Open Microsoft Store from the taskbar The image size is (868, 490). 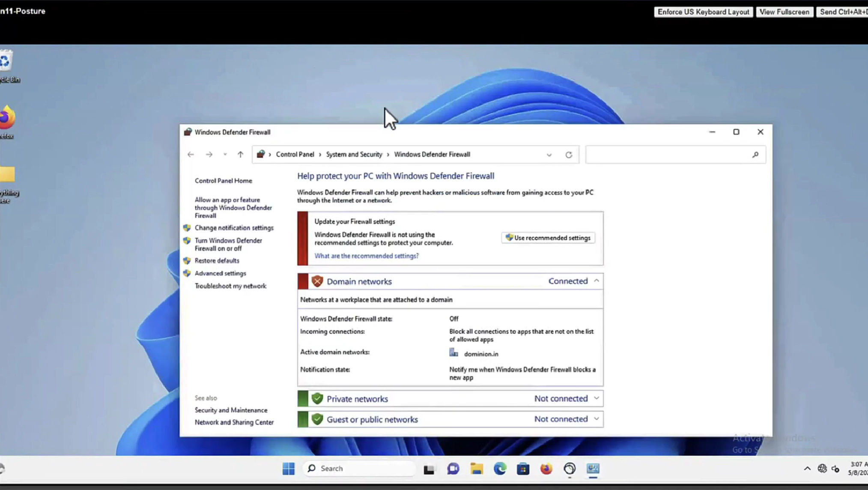(523, 469)
